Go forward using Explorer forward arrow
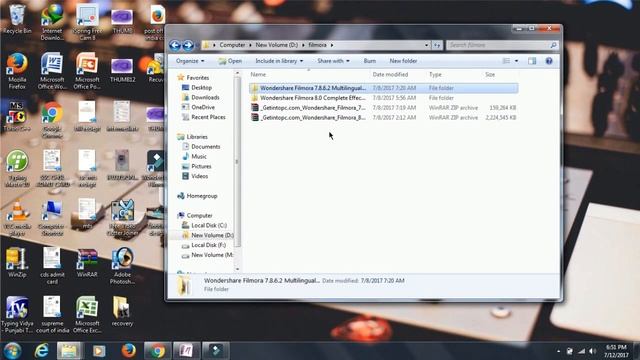 pos(188,45)
